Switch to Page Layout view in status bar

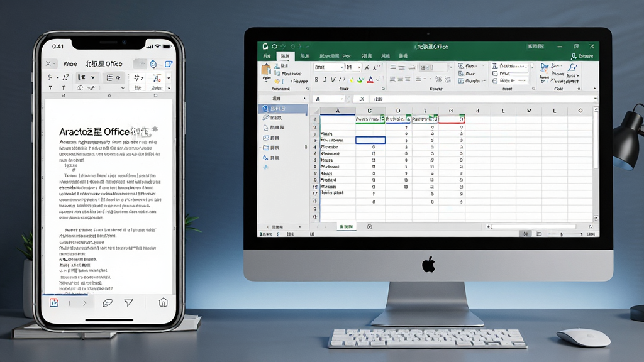[539, 234]
